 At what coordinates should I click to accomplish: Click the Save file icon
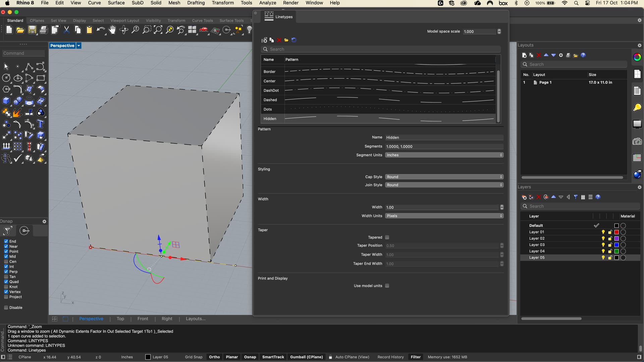tap(32, 30)
